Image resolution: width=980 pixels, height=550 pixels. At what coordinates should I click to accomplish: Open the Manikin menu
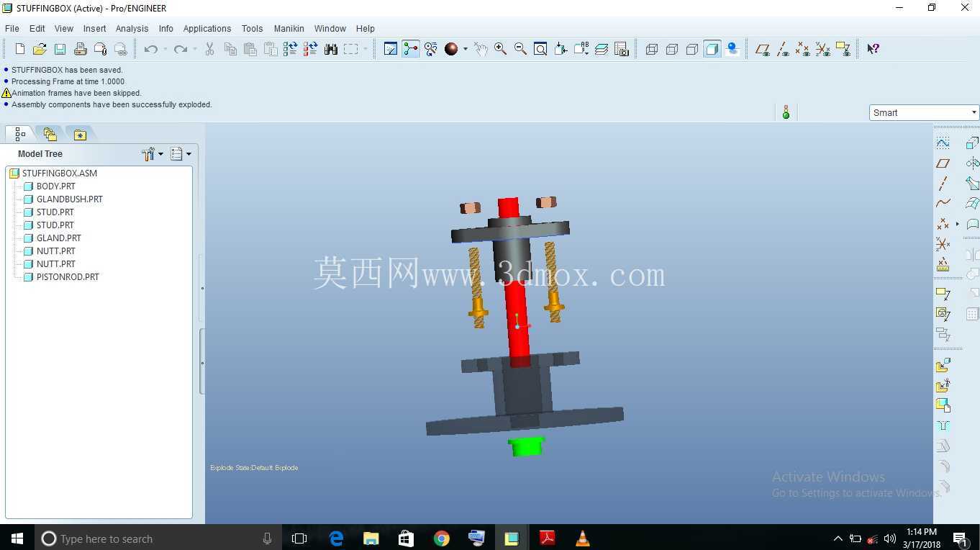coord(289,29)
